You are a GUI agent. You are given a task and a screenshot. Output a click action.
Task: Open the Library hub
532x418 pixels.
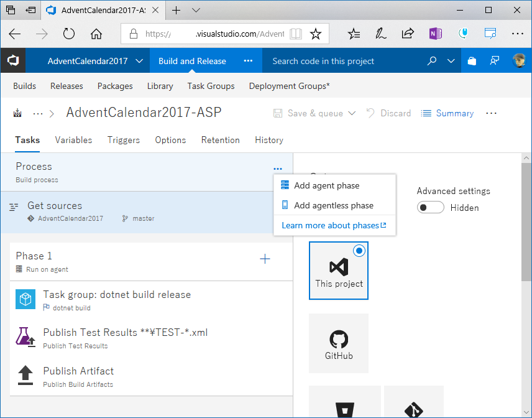coord(160,86)
